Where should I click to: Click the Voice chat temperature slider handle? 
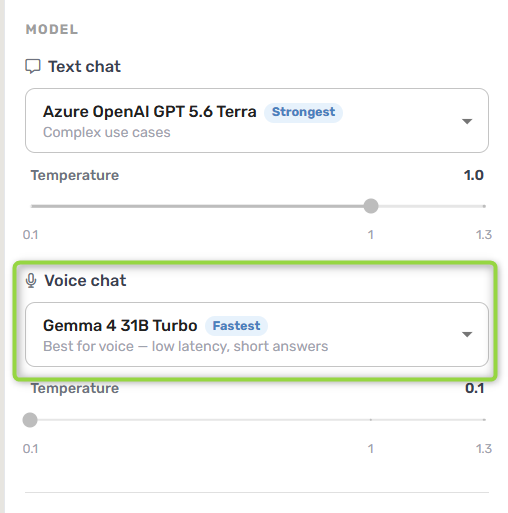tap(30, 420)
